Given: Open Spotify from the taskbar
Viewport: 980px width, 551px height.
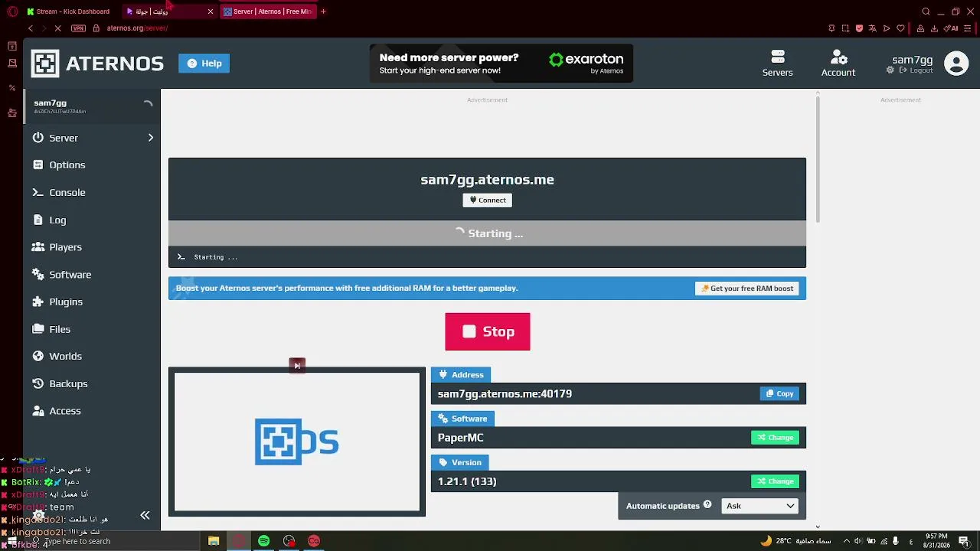Looking at the screenshot, I should [263, 541].
